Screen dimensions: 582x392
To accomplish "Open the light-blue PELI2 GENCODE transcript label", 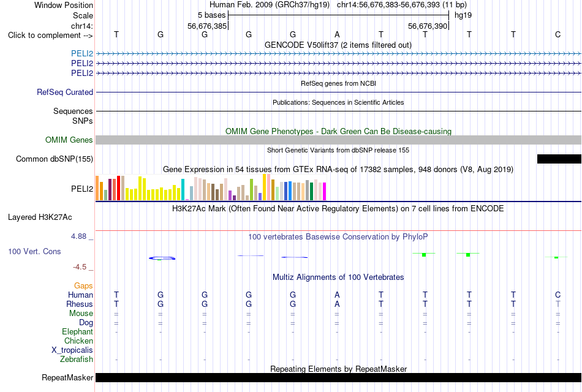I will click(82, 53).
